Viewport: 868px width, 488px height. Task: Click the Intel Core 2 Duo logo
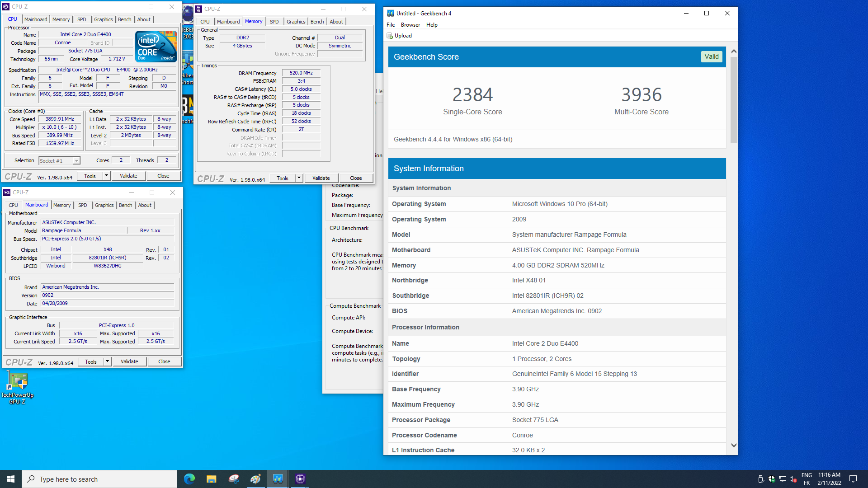point(156,46)
